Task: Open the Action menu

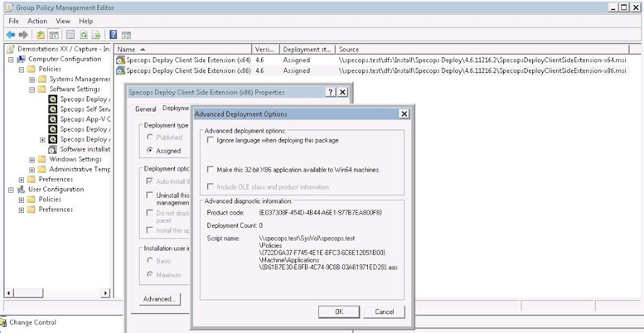Action: [37, 21]
